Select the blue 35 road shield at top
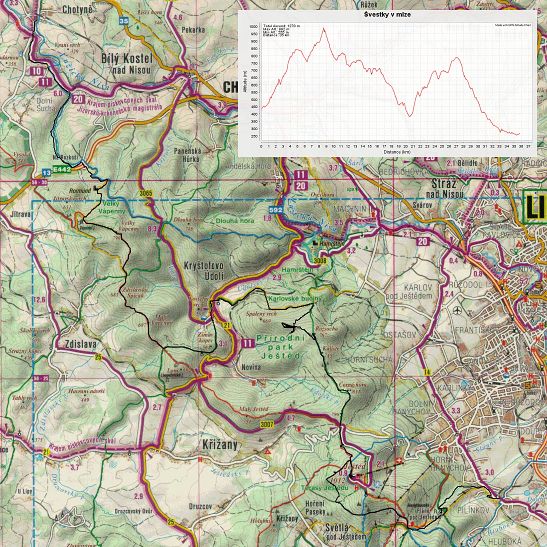 pyautogui.click(x=124, y=21)
